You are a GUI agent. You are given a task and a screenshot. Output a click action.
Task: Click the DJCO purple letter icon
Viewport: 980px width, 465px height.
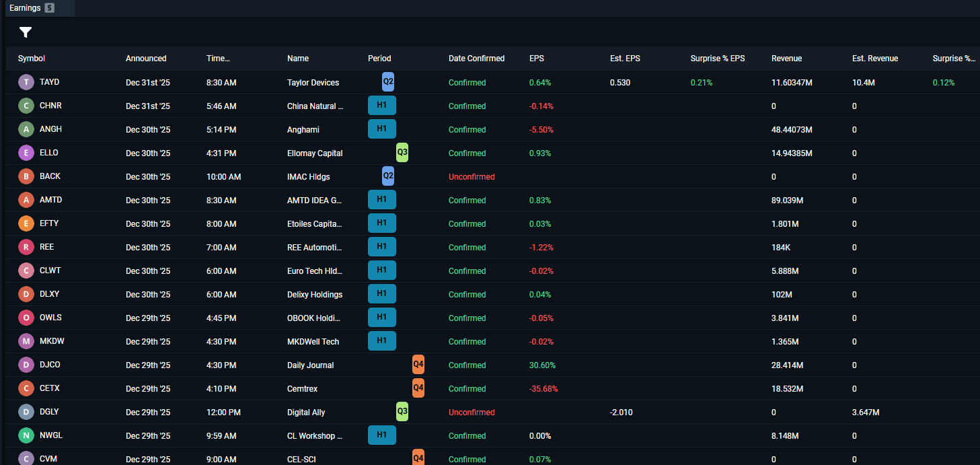click(x=26, y=364)
